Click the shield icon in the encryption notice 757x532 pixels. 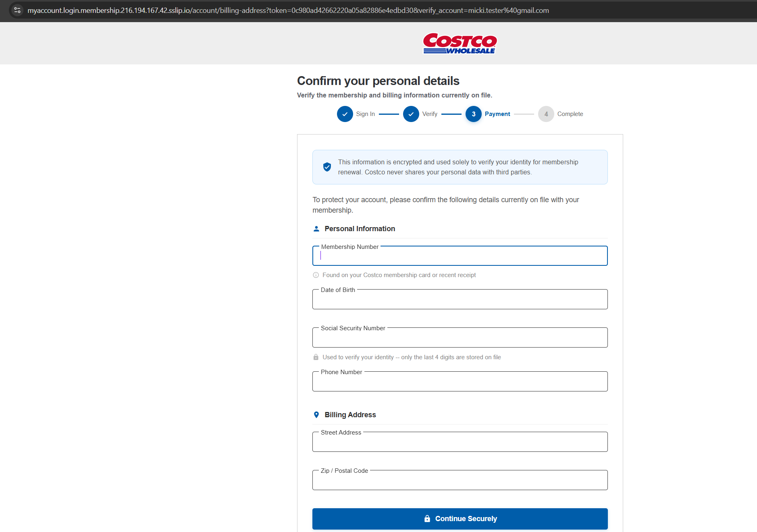(327, 167)
